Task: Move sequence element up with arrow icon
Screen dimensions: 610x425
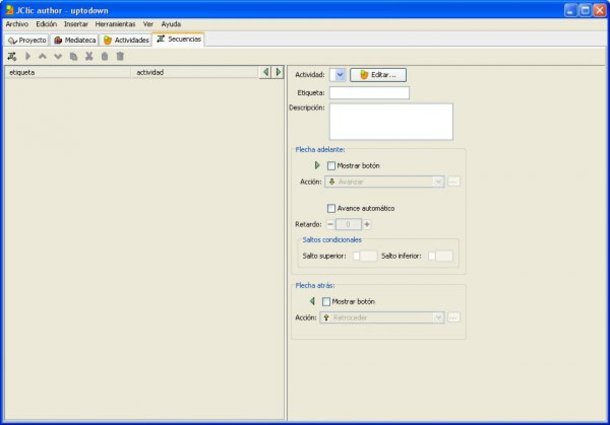Action: pos(42,56)
